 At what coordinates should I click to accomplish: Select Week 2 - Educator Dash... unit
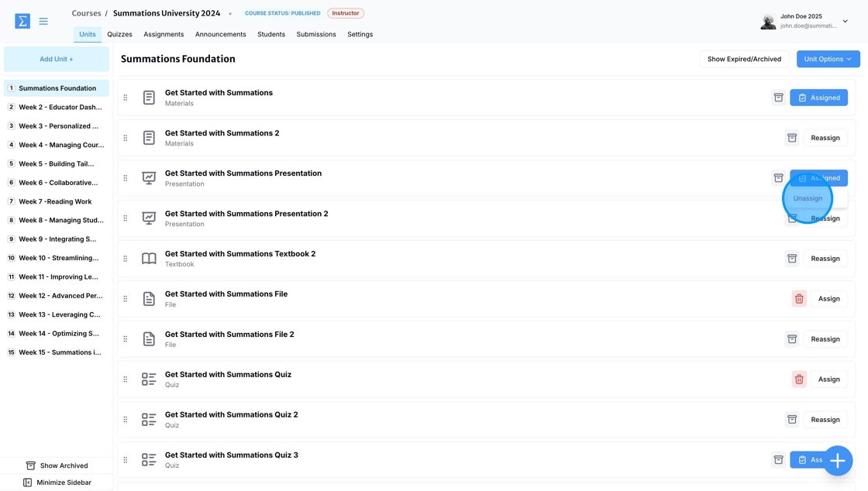[57, 107]
